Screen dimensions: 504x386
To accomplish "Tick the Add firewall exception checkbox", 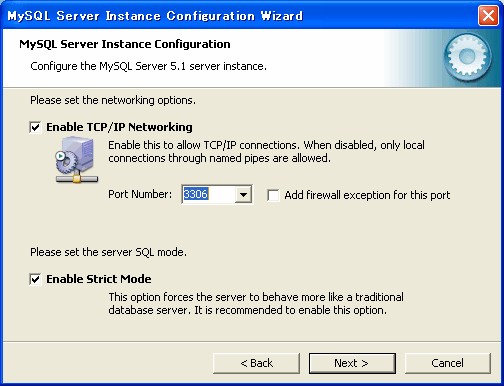I will coord(273,195).
